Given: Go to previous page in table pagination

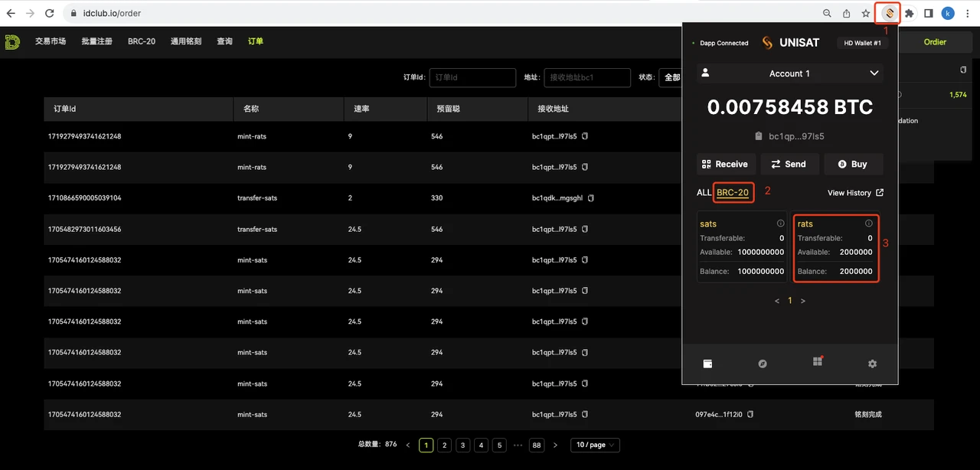Looking at the screenshot, I should [408, 445].
